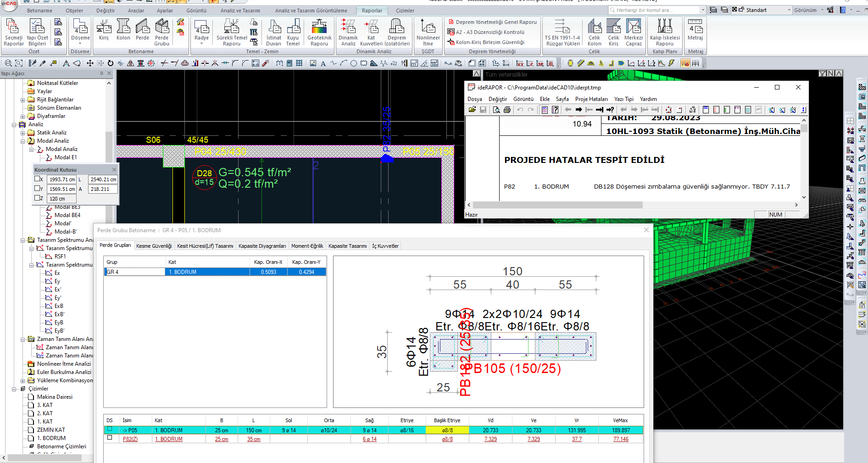Open the Çizimler ribbon tab
Image resolution: width=868 pixels, height=463 pixels.
pos(405,11)
